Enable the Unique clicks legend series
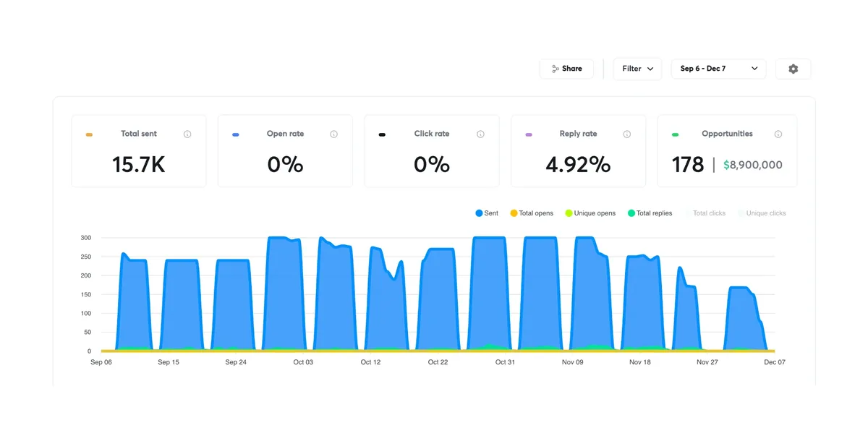This screenshot has width=868, height=433. [762, 213]
